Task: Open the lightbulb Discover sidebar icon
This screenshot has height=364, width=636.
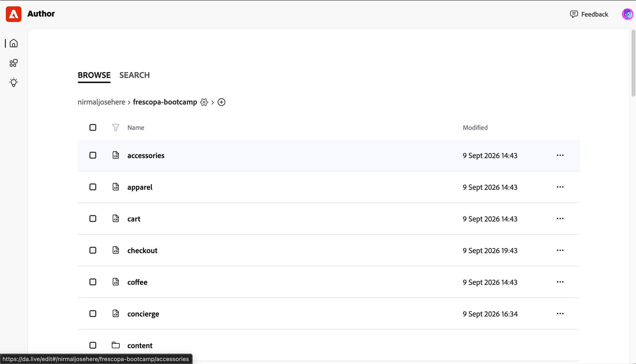Action: (x=13, y=83)
